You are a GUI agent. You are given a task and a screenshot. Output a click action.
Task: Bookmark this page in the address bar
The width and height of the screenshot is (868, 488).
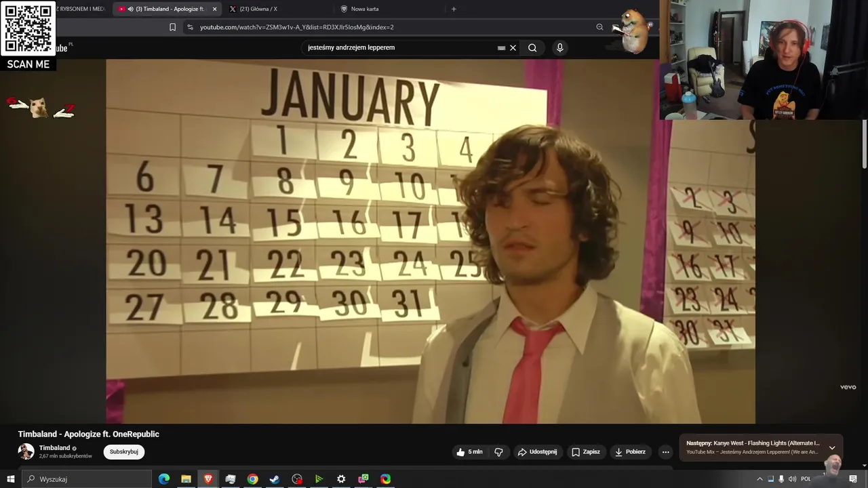pyautogui.click(x=172, y=27)
